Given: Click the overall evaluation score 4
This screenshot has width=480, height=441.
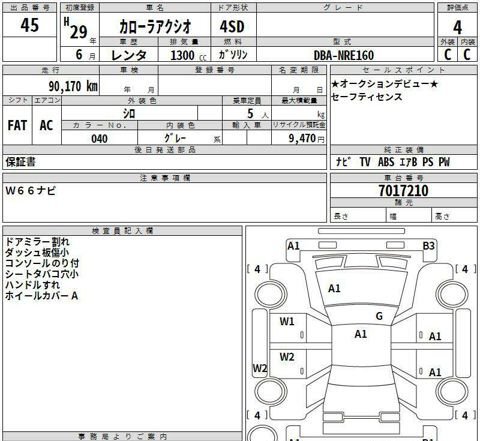Looking at the screenshot, I should pyautogui.click(x=458, y=28).
